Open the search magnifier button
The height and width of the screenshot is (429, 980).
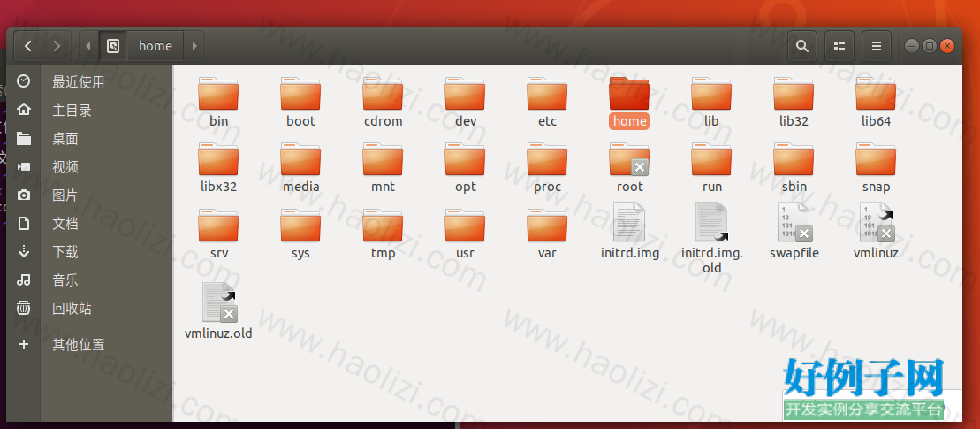801,46
